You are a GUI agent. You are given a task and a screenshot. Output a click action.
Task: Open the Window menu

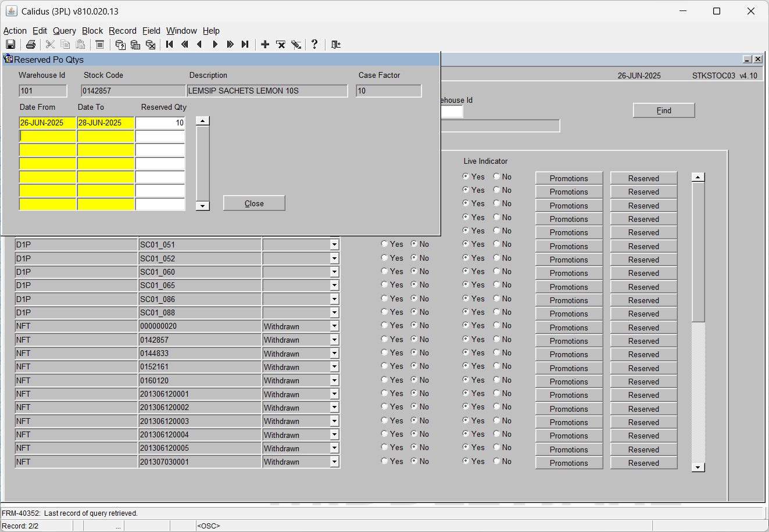[x=181, y=31]
